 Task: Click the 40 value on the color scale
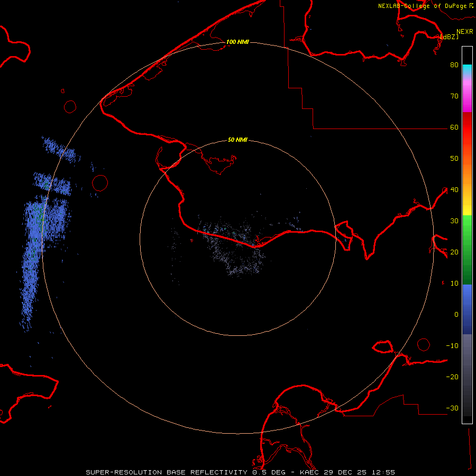454,190
